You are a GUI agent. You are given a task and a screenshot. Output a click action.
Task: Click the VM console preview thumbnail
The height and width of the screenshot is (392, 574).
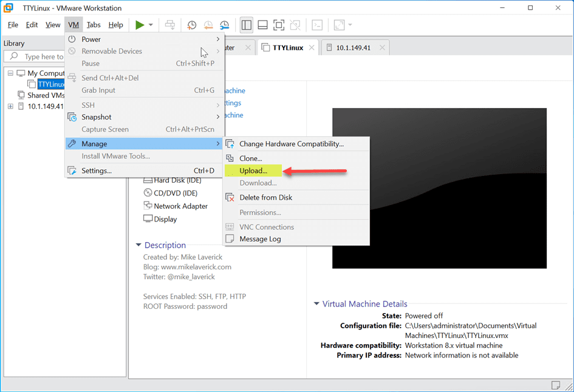pyautogui.click(x=439, y=188)
